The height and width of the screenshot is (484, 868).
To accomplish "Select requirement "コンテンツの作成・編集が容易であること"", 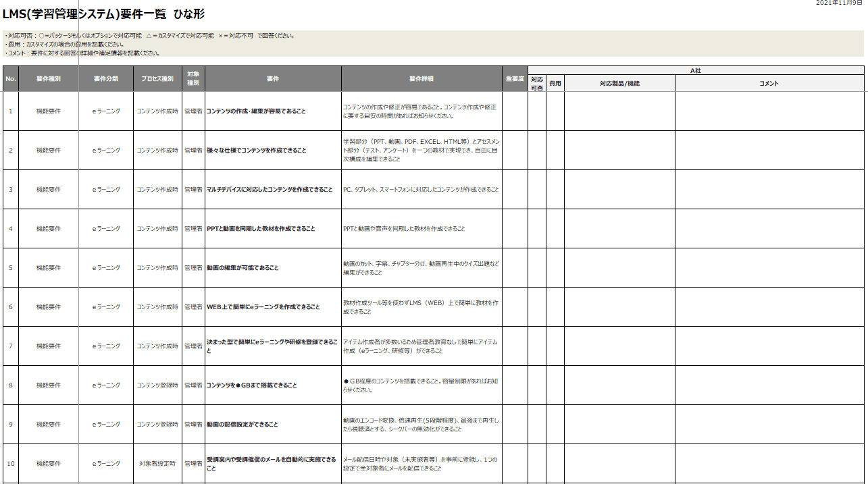I will tap(273, 111).
